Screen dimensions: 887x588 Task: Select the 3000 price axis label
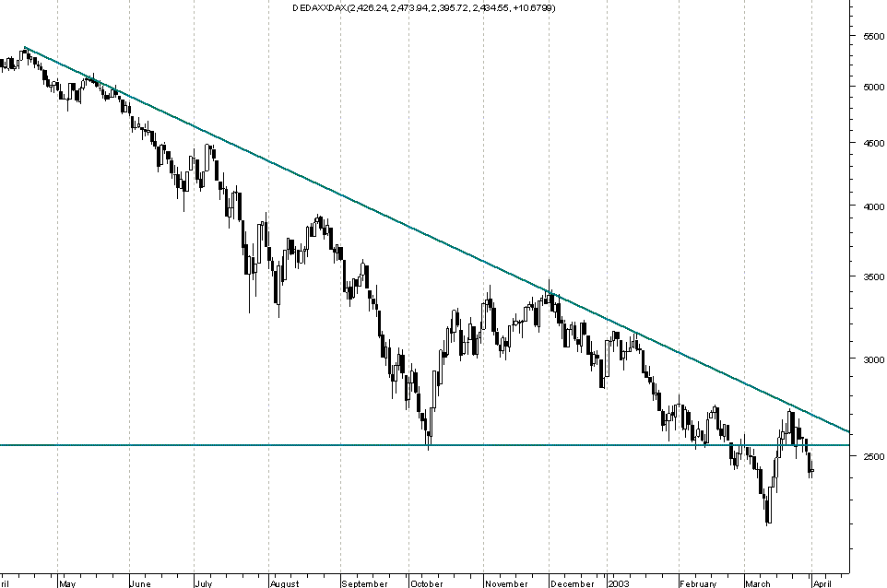tap(873, 359)
